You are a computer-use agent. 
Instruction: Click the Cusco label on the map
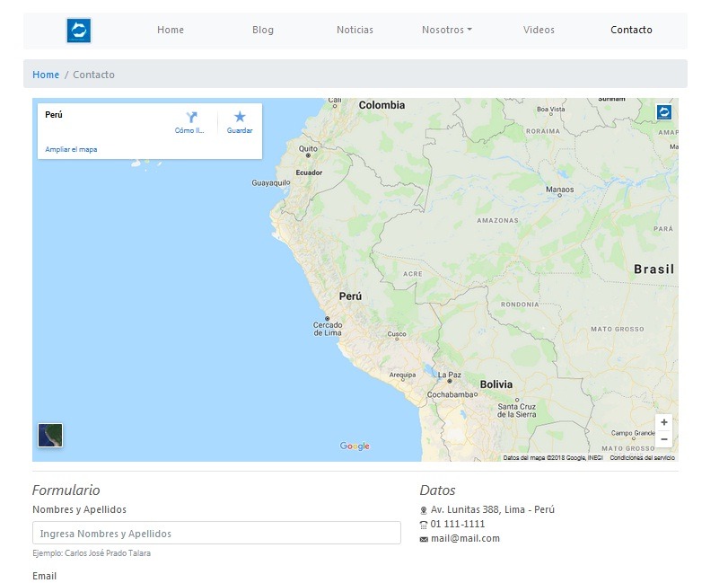coord(397,334)
